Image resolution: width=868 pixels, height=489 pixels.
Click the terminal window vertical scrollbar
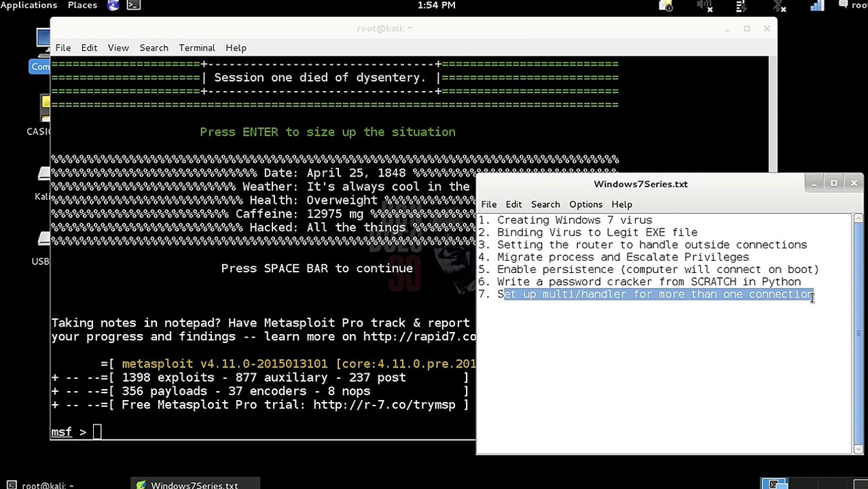772,115
